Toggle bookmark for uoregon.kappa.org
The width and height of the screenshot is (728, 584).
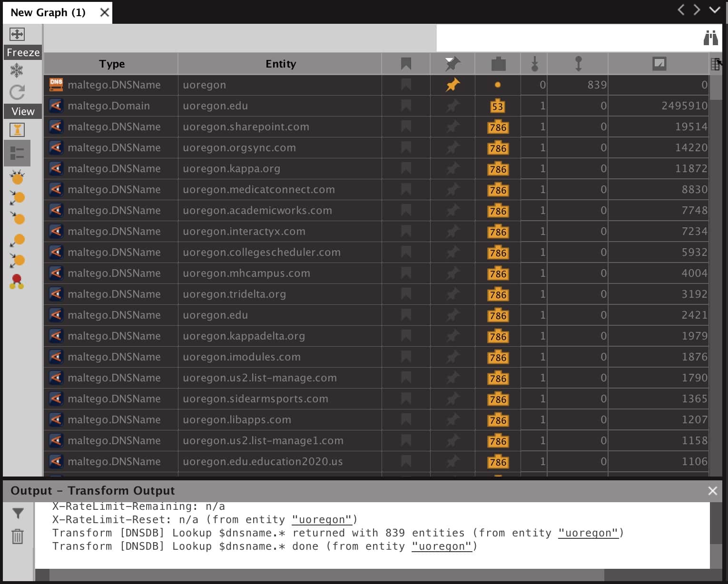[x=406, y=168]
